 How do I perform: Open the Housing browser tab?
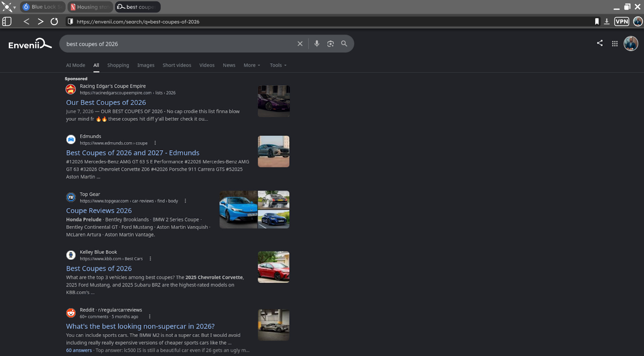[x=90, y=7]
